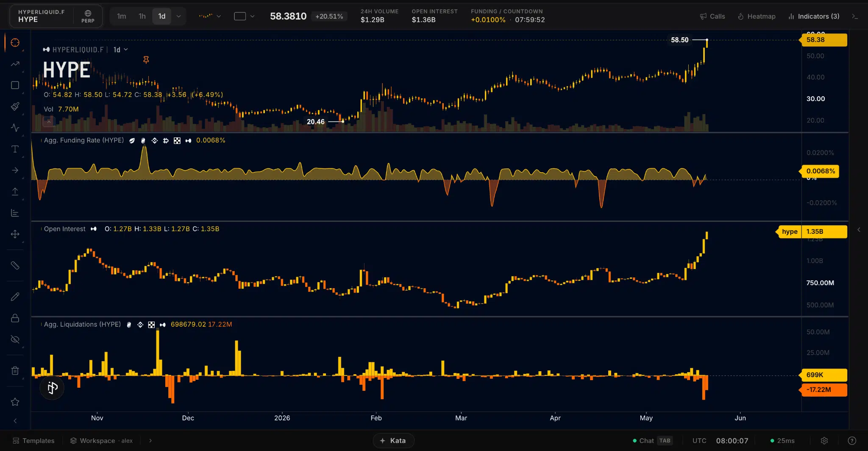
Task: Launch the Kata assistant button
Action: pyautogui.click(x=393, y=441)
